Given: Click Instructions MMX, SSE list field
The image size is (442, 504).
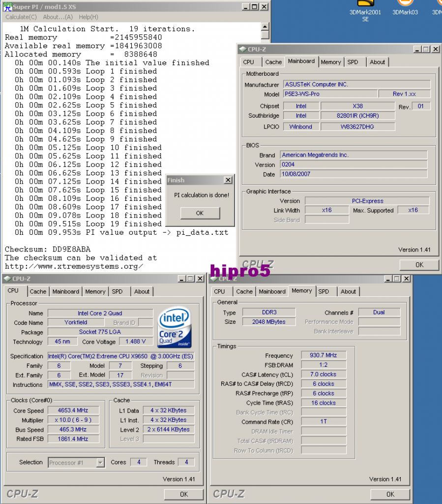Looking at the screenshot, I should click(x=121, y=384).
